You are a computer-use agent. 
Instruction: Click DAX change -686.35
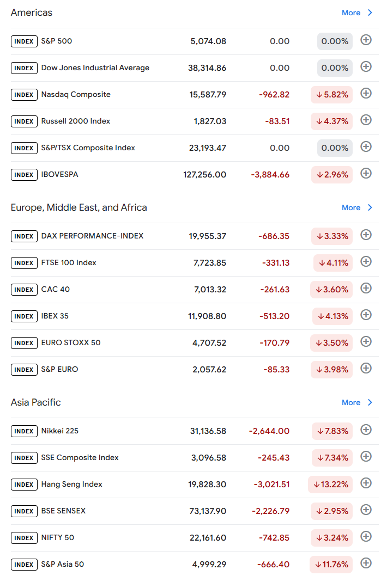pos(274,236)
